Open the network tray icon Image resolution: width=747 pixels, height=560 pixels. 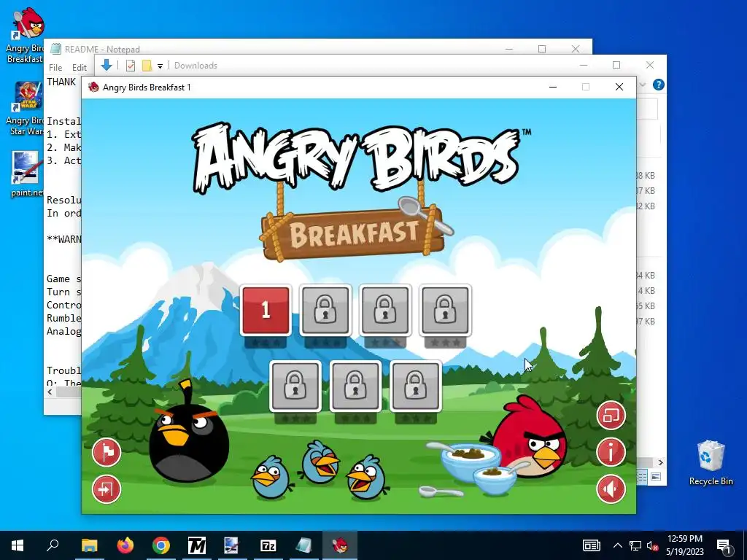[x=635, y=545]
